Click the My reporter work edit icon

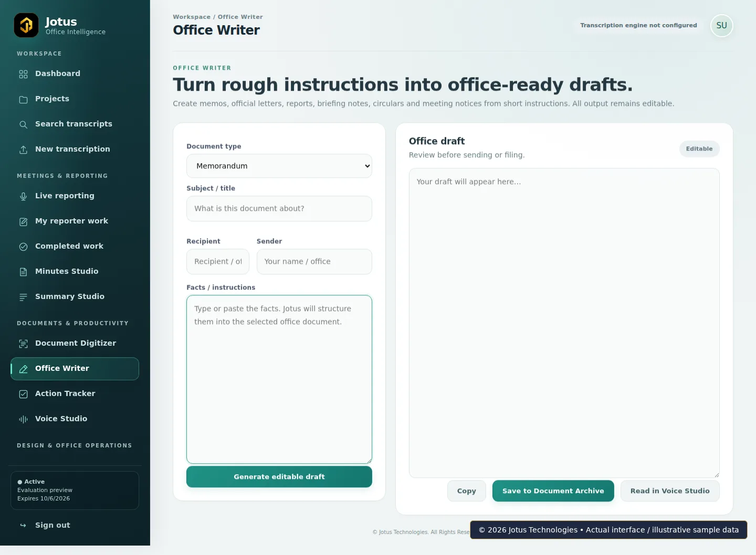coord(23,221)
